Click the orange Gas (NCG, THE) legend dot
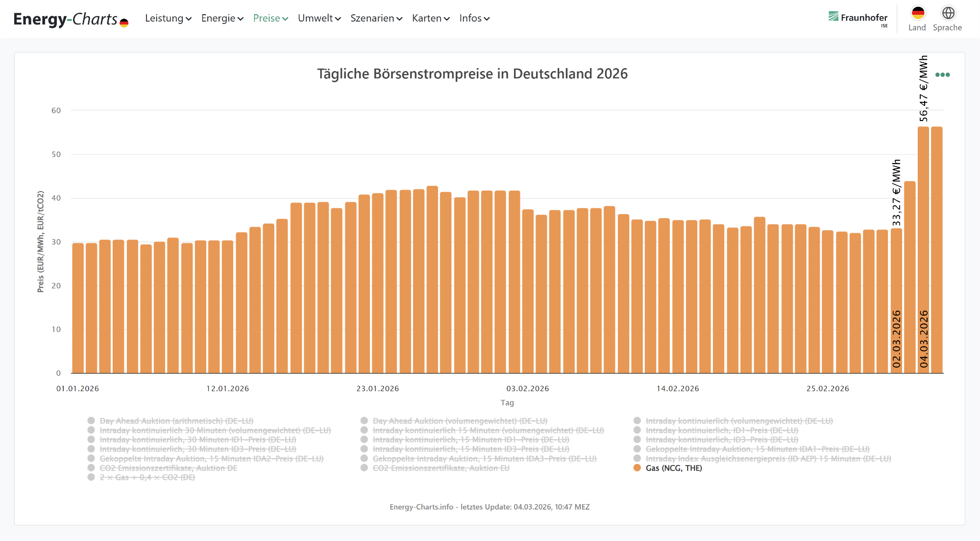This screenshot has height=541, width=980. click(x=637, y=468)
